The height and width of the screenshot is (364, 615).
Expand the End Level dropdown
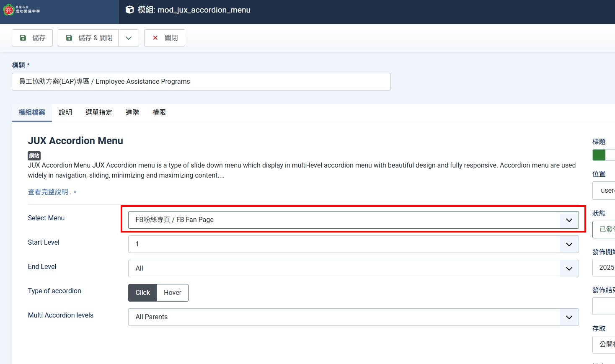click(353, 268)
